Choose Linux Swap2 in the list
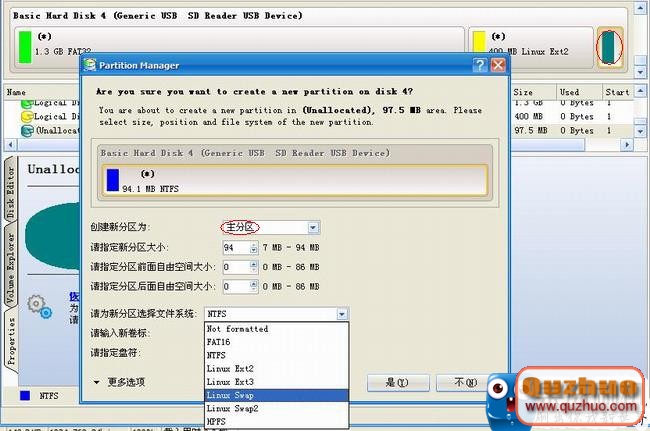Viewport: 650px width, 431px height. 276,408
